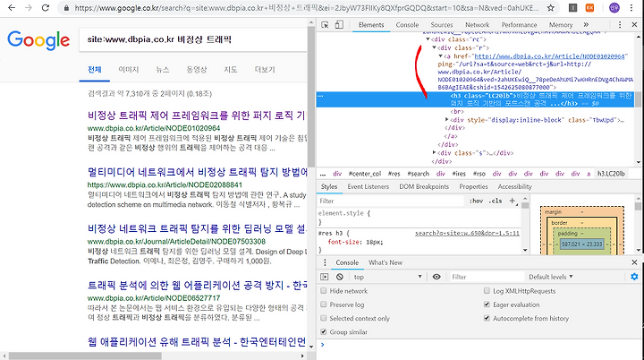Open DevTools customize three-dot menu
This screenshot has width=644, height=360.
click(x=620, y=25)
